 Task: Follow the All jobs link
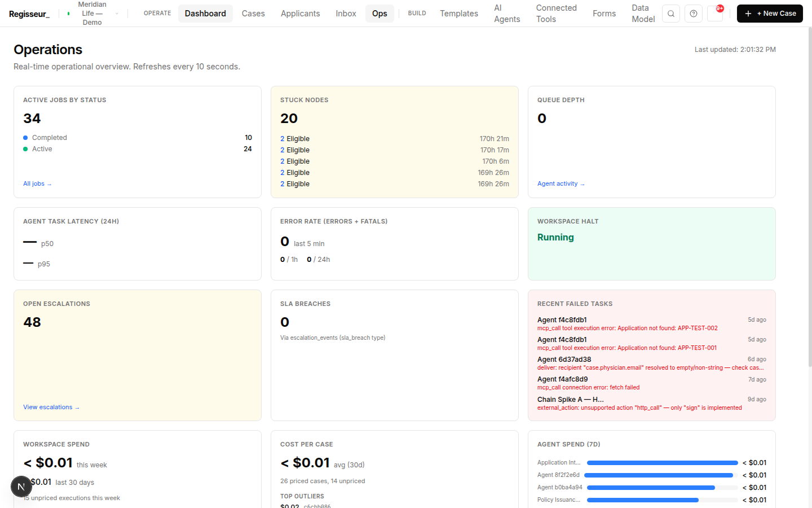coord(37,184)
